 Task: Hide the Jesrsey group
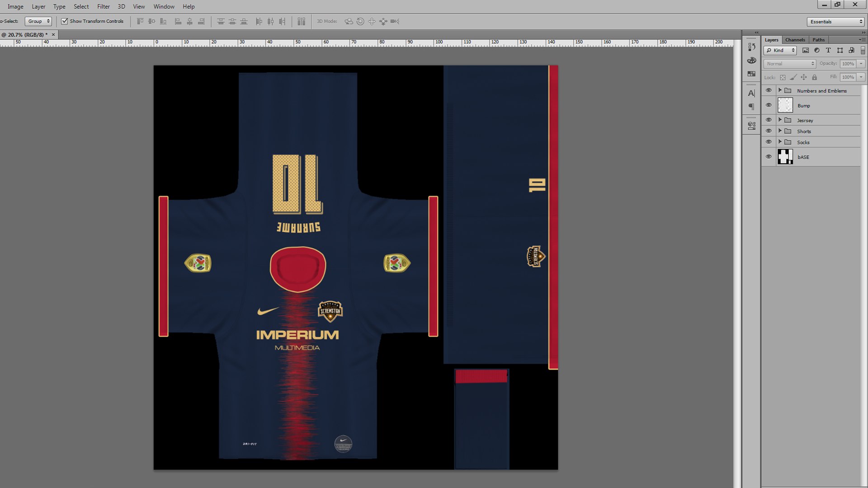click(x=769, y=120)
